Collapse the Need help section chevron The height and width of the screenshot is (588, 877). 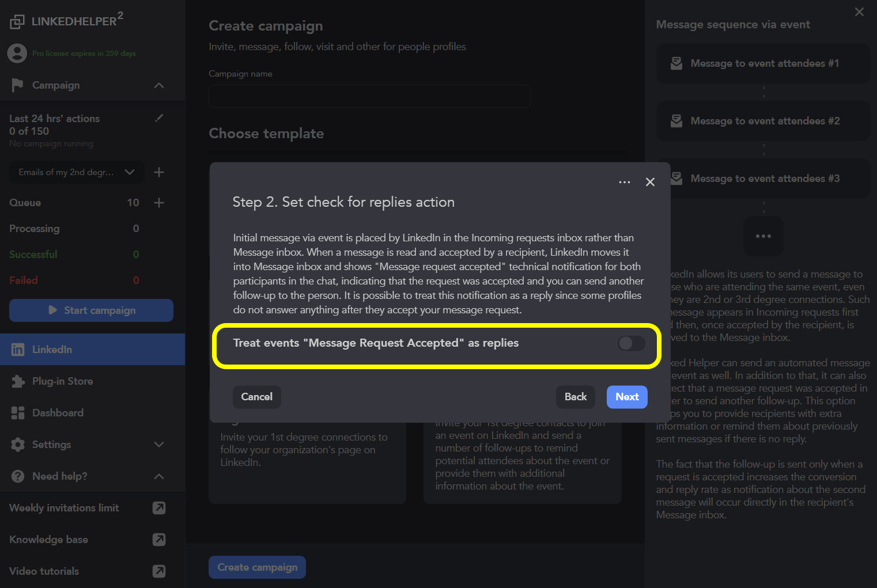159,476
